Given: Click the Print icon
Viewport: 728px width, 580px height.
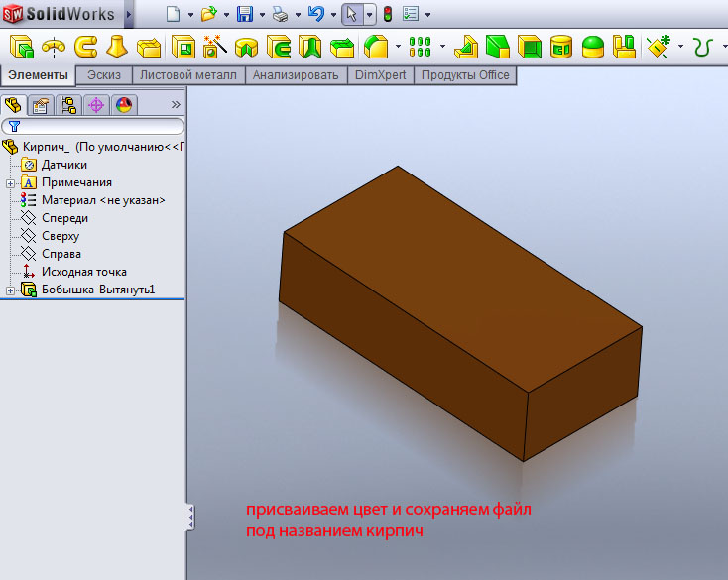Looking at the screenshot, I should 281,14.
